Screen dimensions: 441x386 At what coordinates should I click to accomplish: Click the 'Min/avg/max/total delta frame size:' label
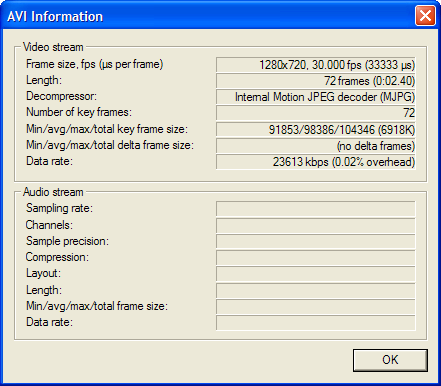pyautogui.click(x=110, y=145)
